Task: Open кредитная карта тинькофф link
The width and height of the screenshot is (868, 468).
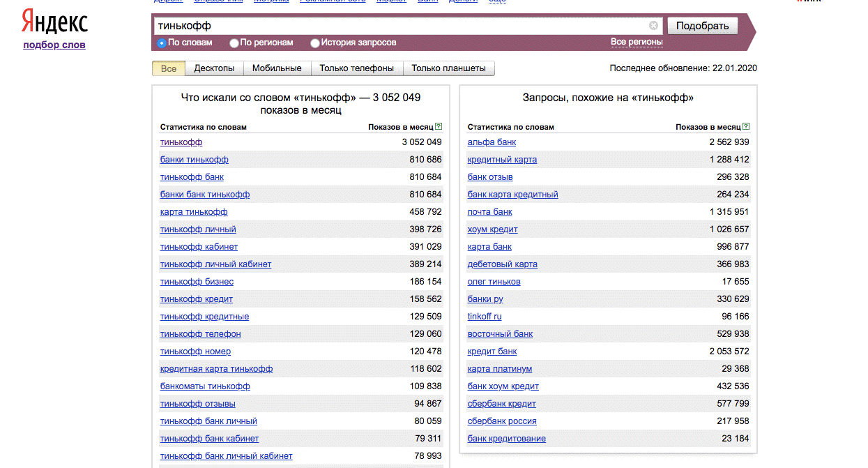Action: click(x=216, y=369)
